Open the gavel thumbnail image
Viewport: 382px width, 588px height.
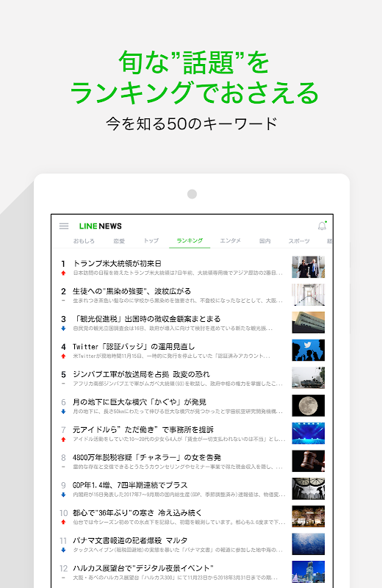tap(308, 462)
